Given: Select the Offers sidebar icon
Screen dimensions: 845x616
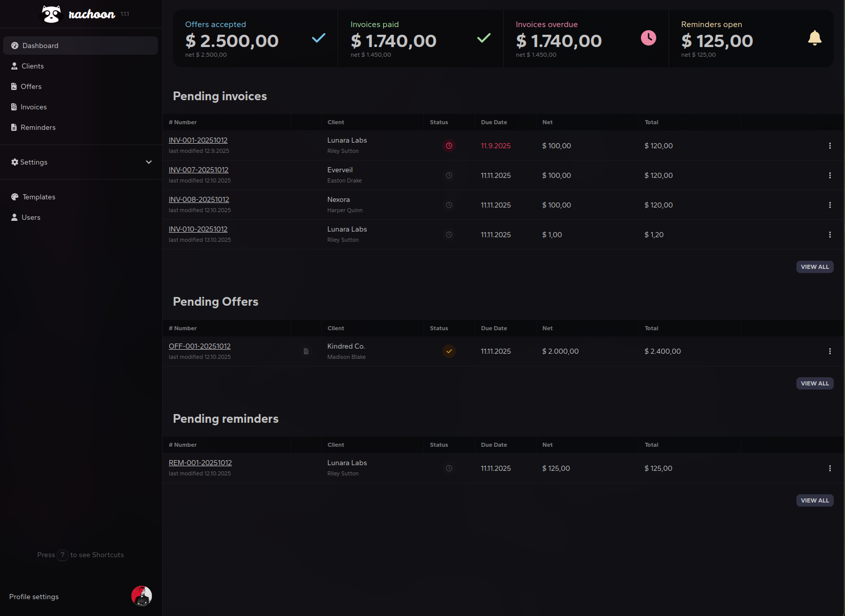Looking at the screenshot, I should point(14,86).
